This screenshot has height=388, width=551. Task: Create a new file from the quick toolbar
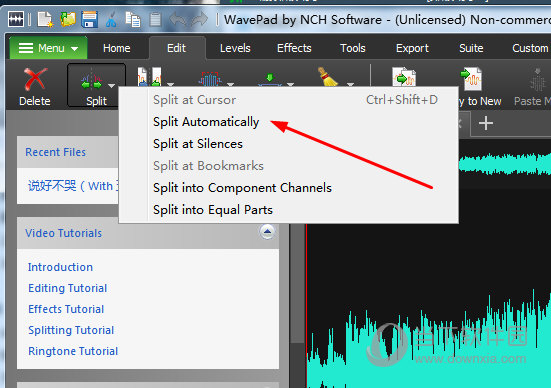point(45,19)
